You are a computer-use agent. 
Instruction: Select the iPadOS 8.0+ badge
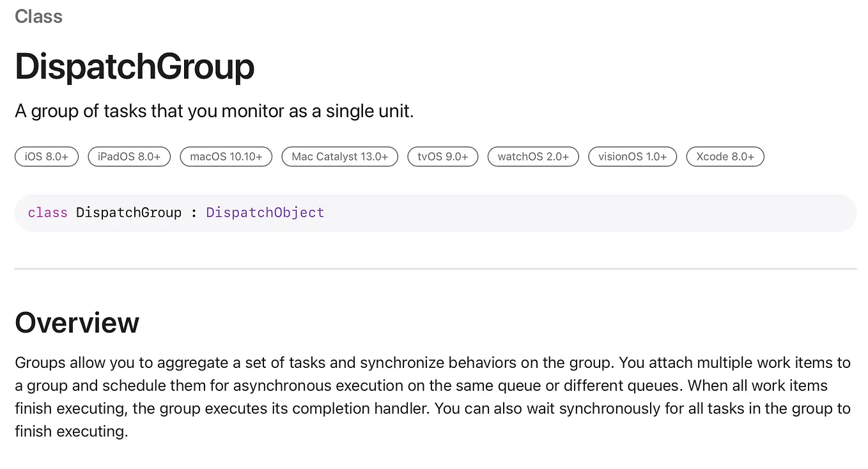pos(129,157)
